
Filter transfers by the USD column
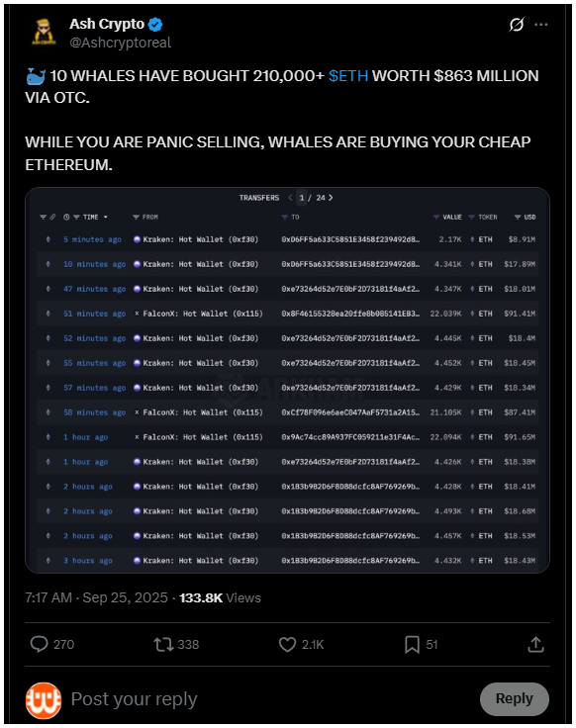525,217
